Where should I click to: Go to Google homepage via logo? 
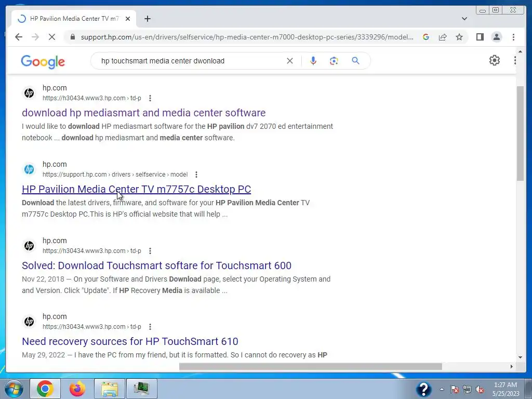[x=43, y=61]
